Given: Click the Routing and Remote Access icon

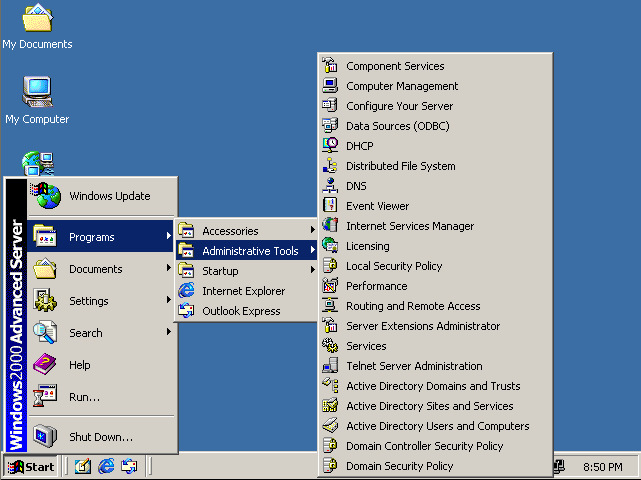Looking at the screenshot, I should pos(330,306).
